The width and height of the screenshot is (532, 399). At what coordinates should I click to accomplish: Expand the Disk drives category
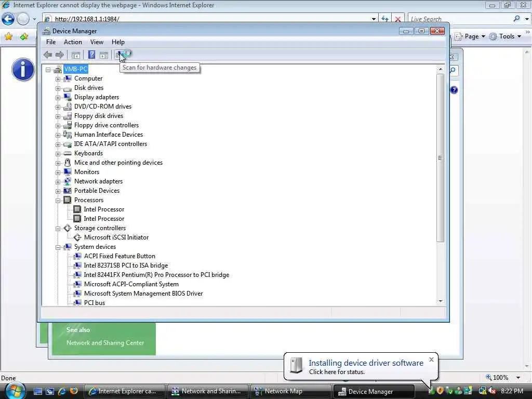58,88
